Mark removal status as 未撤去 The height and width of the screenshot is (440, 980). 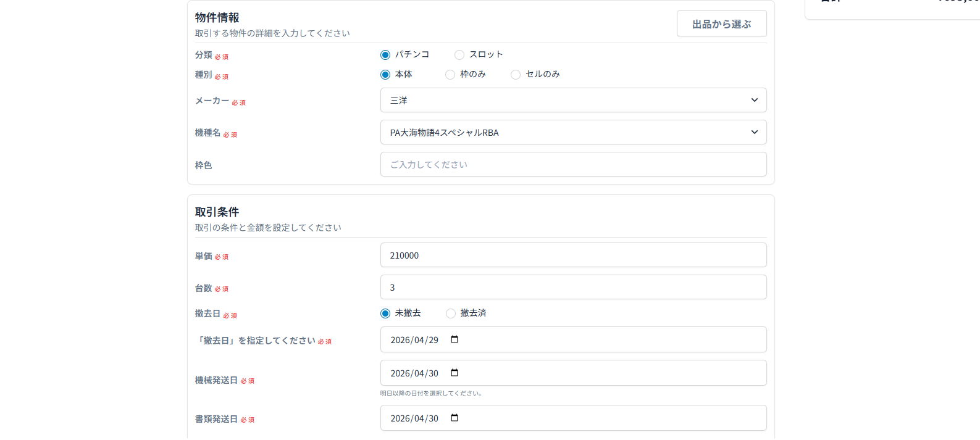[385, 313]
